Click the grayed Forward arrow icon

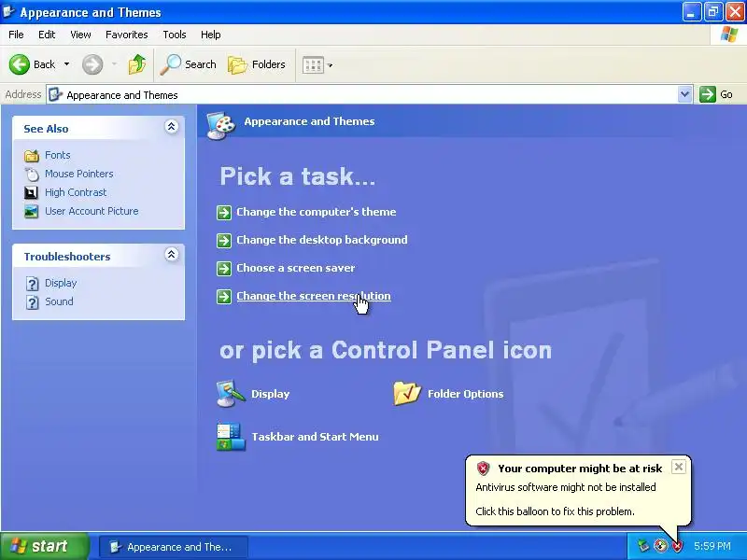click(x=92, y=64)
